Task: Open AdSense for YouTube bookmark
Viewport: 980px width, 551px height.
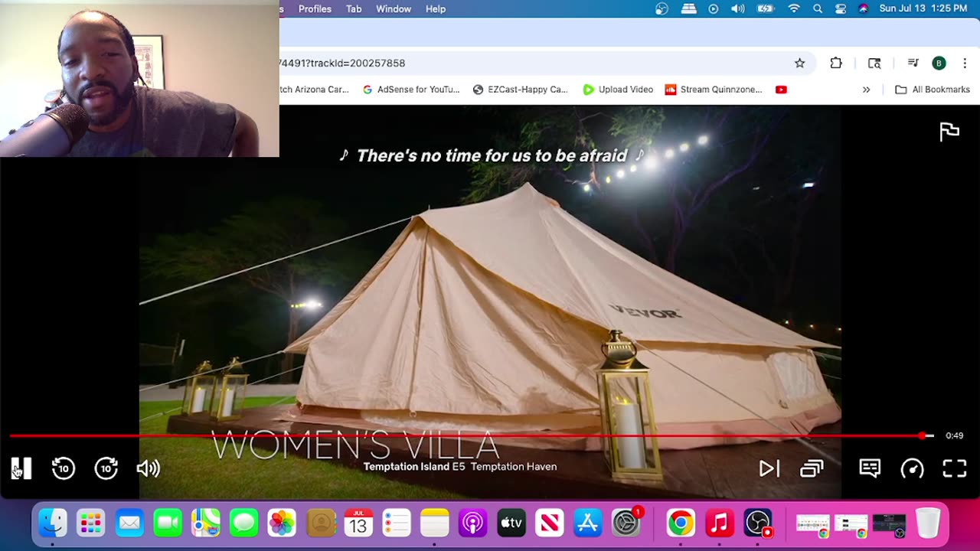Action: coord(411,90)
